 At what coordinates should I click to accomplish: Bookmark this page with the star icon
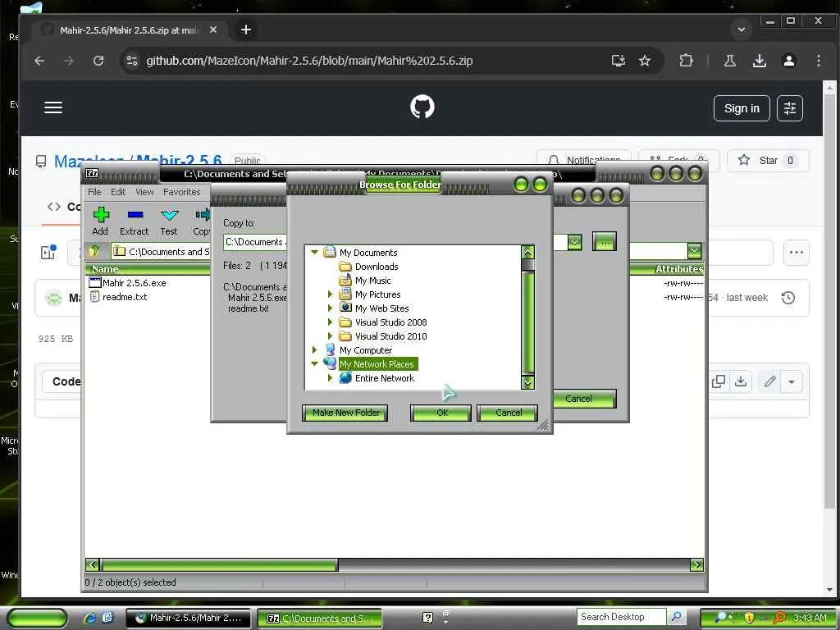point(645,61)
